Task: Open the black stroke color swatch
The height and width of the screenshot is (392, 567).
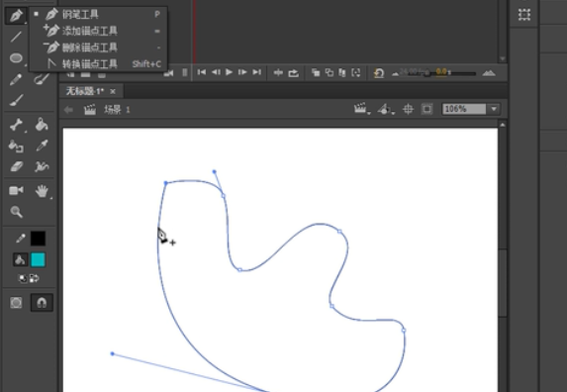Action: (38, 239)
